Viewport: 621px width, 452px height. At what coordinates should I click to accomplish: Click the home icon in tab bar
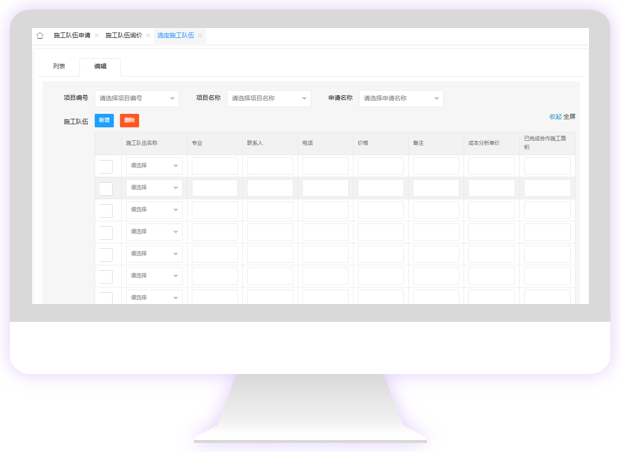[x=40, y=35]
